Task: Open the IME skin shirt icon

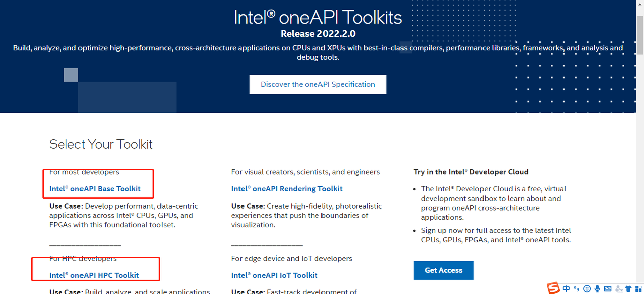Action: point(628,289)
